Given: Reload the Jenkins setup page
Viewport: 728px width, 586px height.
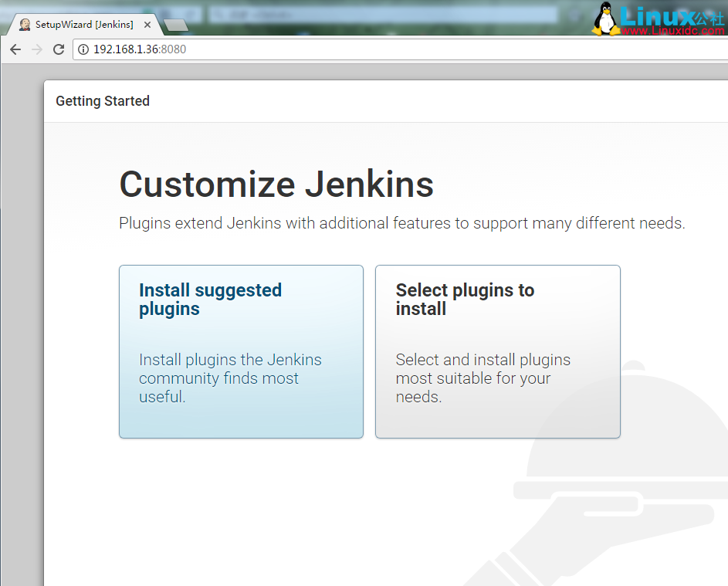Looking at the screenshot, I should pos(58,49).
